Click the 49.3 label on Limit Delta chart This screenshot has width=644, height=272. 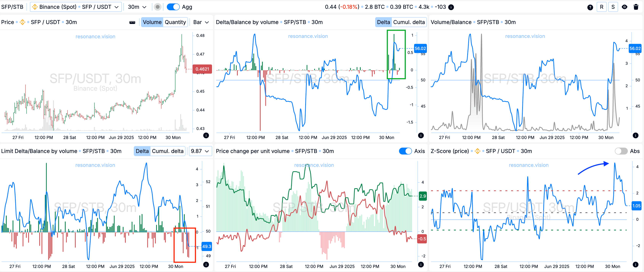pos(206,246)
